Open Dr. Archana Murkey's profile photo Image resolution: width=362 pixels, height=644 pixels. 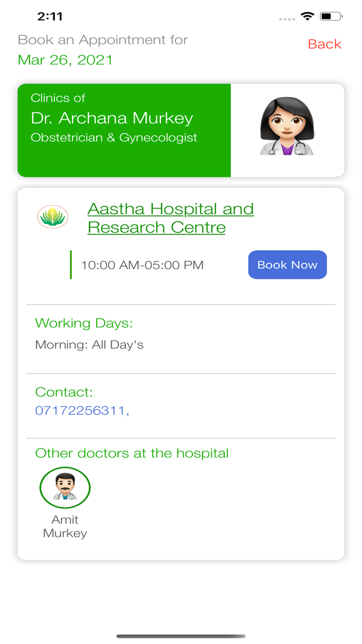pyautogui.click(x=288, y=130)
